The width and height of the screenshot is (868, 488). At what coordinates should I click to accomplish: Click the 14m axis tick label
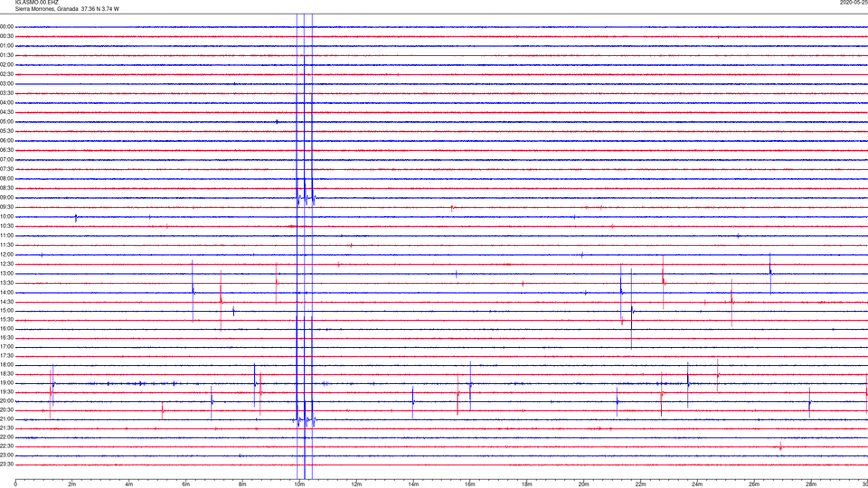413,484
